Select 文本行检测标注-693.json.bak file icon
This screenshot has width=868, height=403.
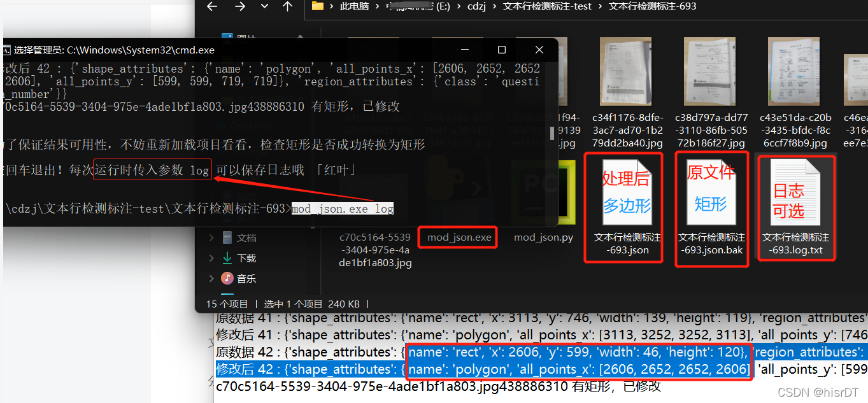click(711, 192)
